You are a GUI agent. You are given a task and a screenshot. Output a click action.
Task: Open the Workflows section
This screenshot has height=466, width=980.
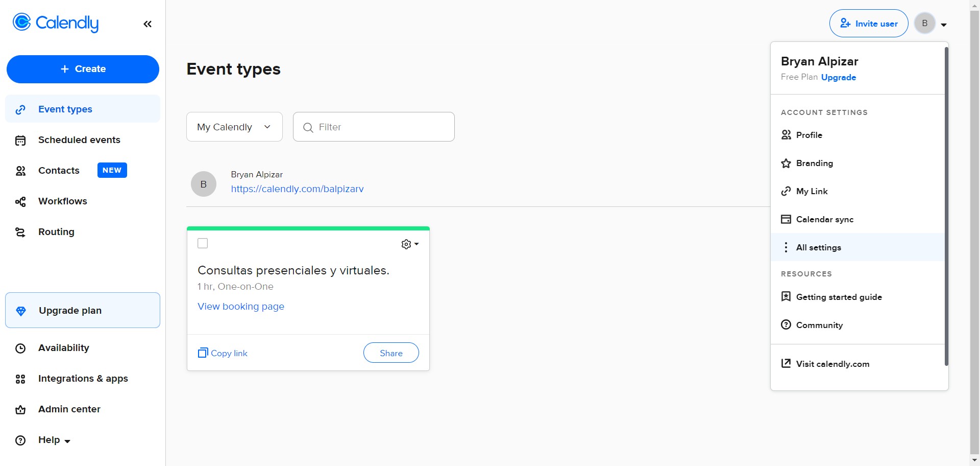(62, 201)
